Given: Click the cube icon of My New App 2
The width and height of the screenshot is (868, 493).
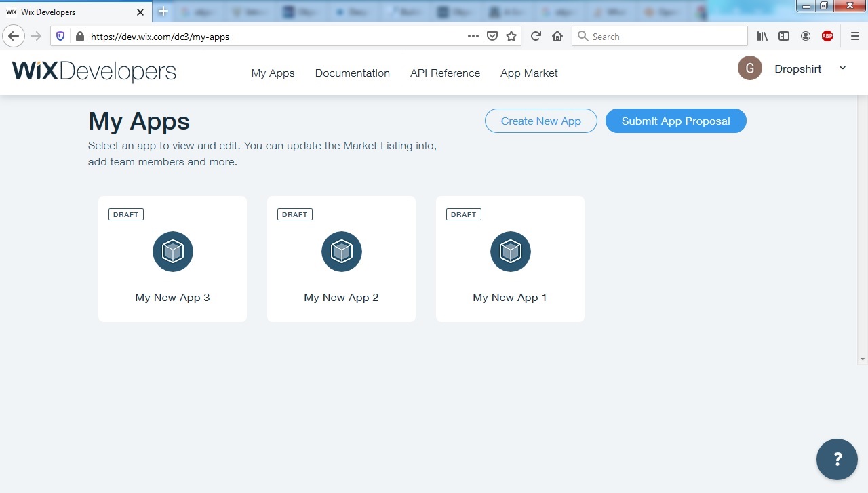Looking at the screenshot, I should (342, 252).
